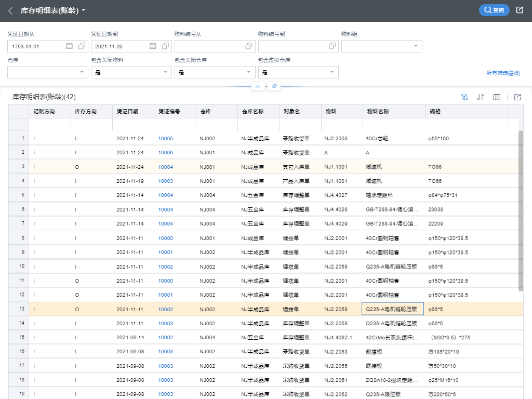Click the filter box under 物料名称 column
The image size is (532, 399).
coord(394,125)
